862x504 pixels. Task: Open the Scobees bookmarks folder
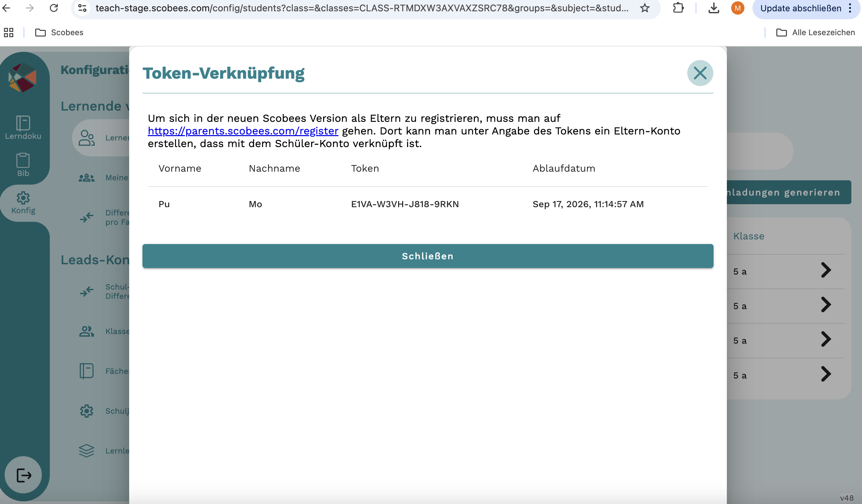[x=59, y=33]
